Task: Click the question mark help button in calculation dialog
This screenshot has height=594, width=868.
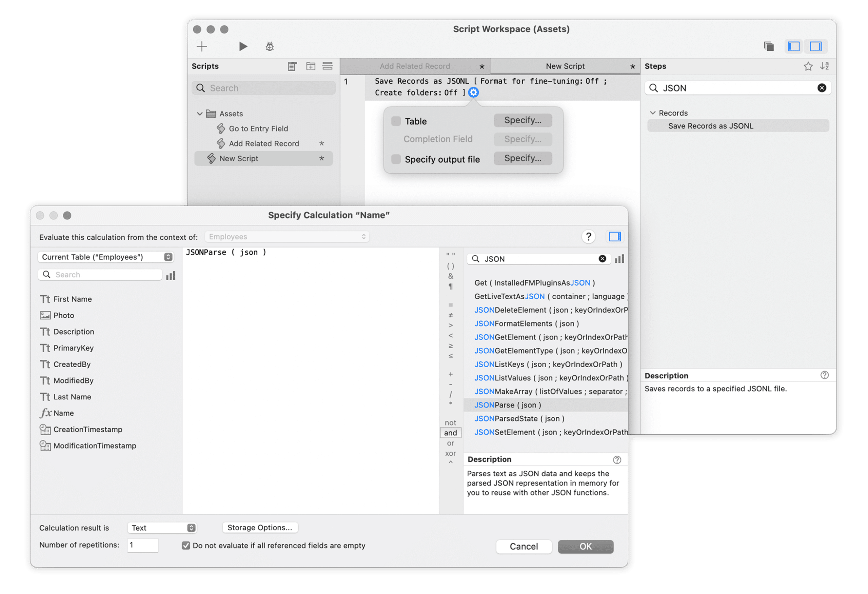Action: click(x=588, y=236)
